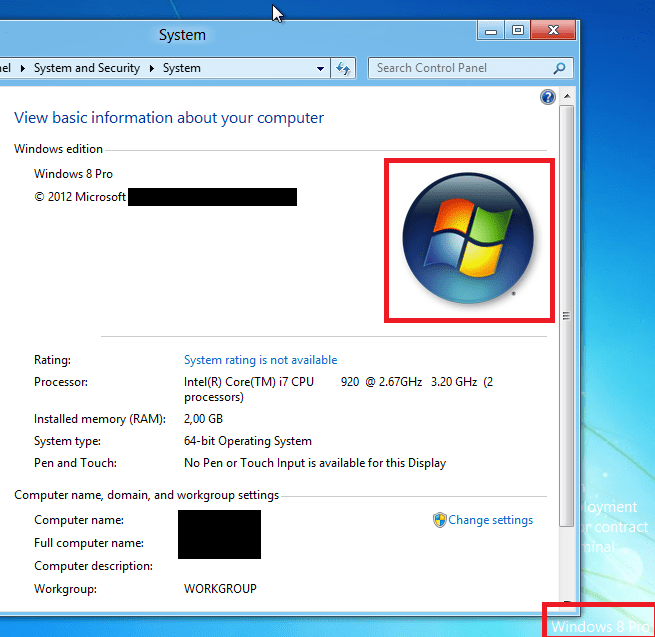Click the scrollbar up arrow
The width and height of the screenshot is (655, 637).
(x=567, y=96)
